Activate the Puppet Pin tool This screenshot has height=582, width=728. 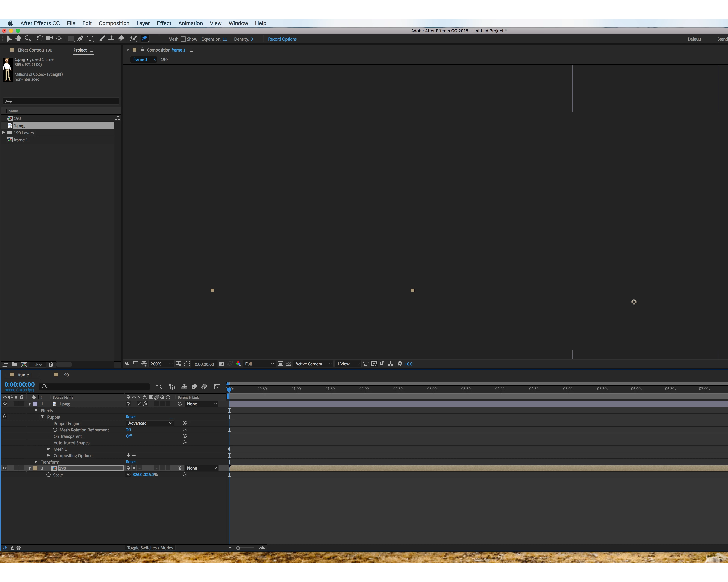(x=145, y=39)
